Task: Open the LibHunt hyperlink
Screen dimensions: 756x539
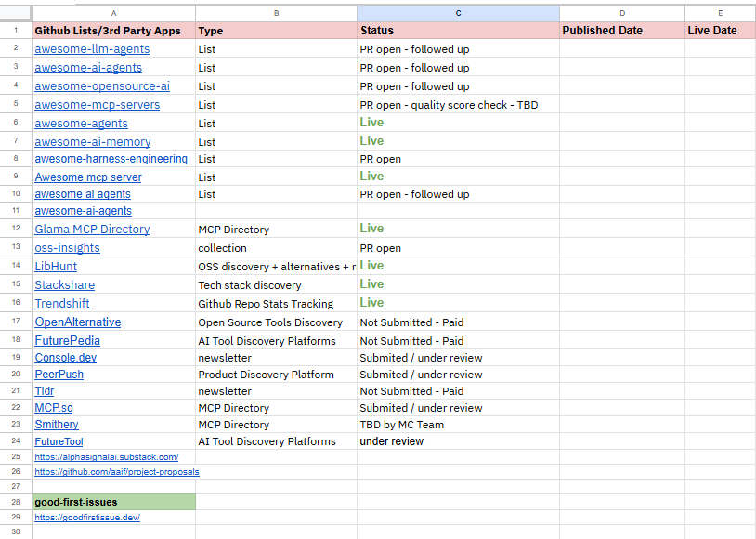Action: [56, 267]
